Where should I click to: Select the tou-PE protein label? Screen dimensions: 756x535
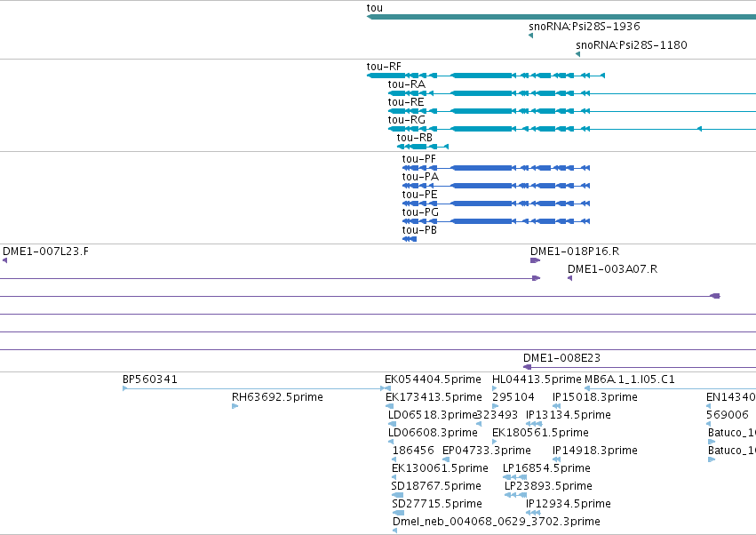click(x=420, y=195)
